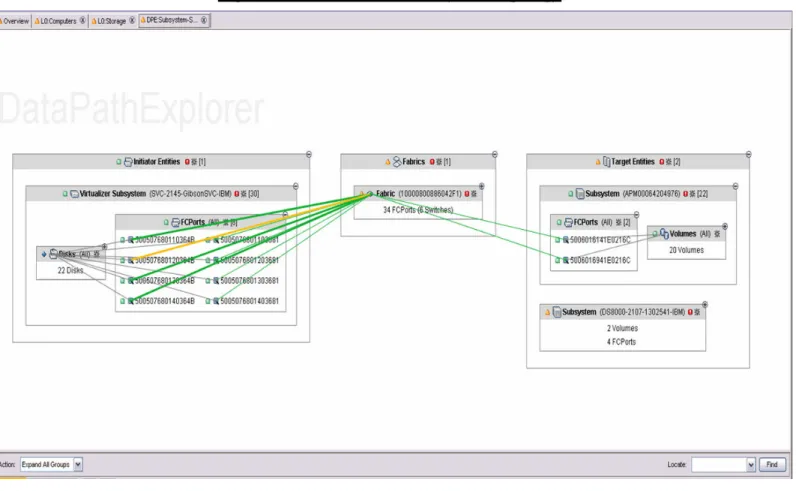Click the DS8000 subsystem warning triangle icon
Image resolution: width=796 pixels, height=491 pixels.
pyautogui.click(x=547, y=312)
